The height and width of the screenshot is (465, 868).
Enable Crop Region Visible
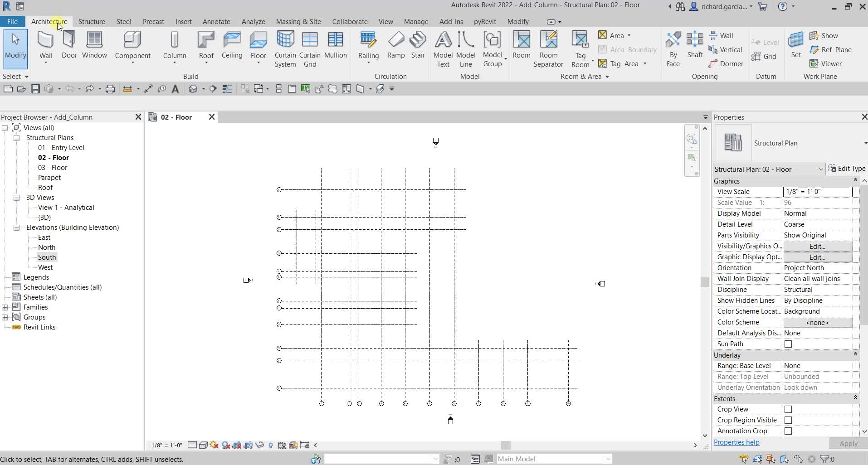[787, 420]
